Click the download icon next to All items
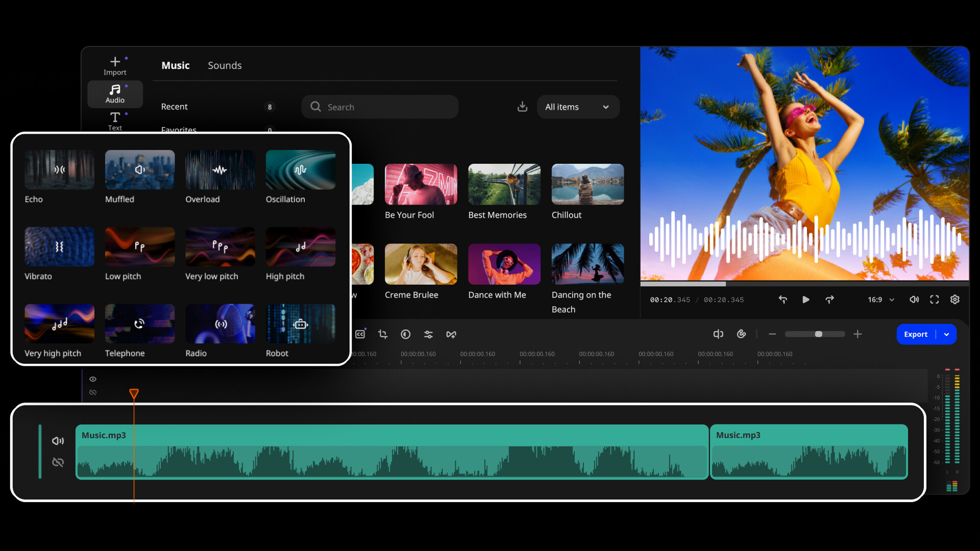This screenshot has height=551, width=980. (522, 107)
